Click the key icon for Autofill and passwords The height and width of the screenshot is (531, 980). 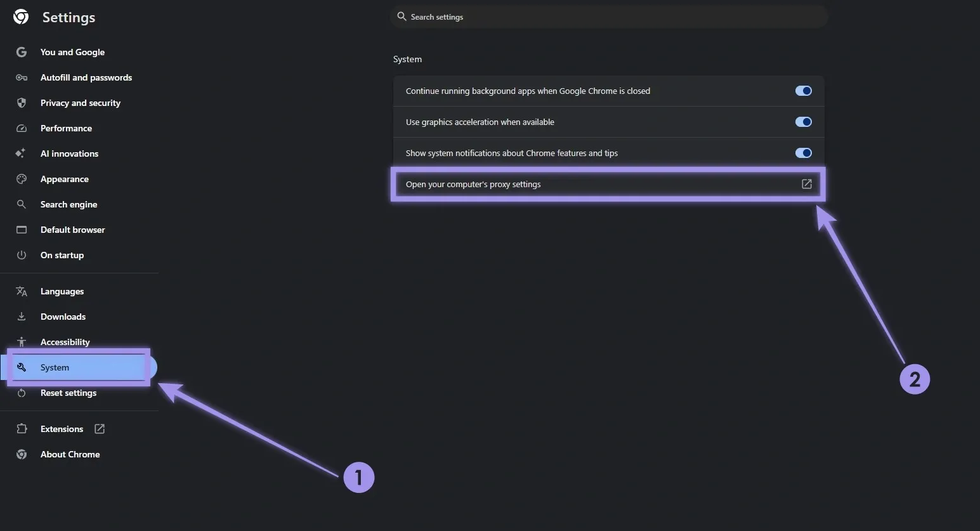click(22, 77)
